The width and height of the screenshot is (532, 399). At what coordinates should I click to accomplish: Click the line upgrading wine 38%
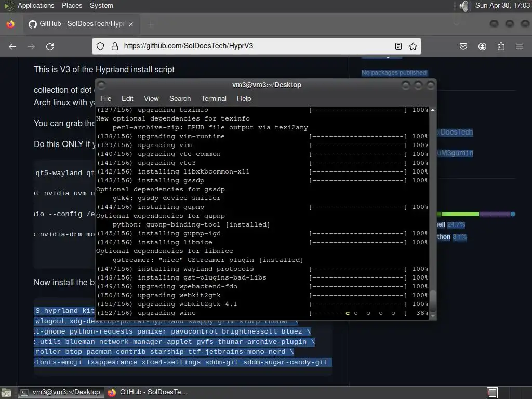point(262,313)
